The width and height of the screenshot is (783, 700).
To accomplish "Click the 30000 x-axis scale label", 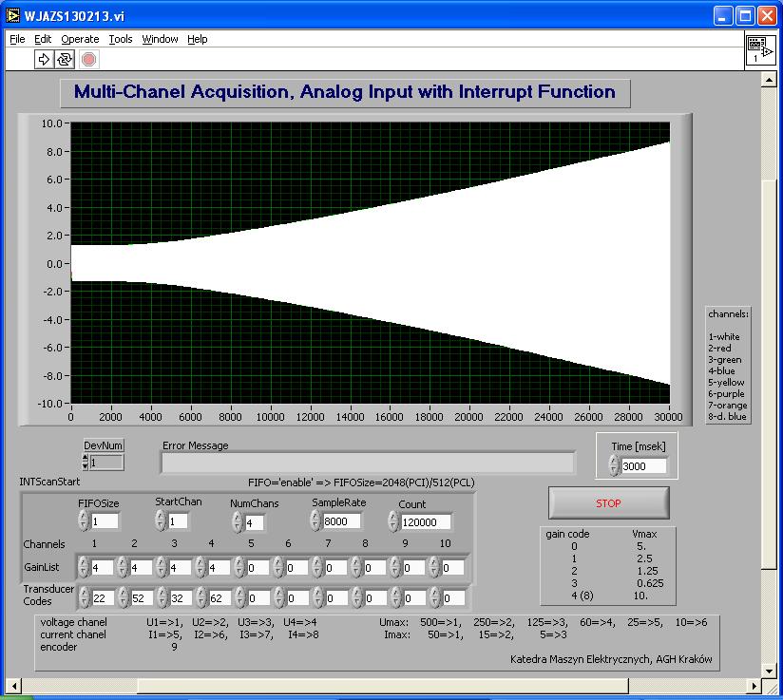I will tap(668, 416).
